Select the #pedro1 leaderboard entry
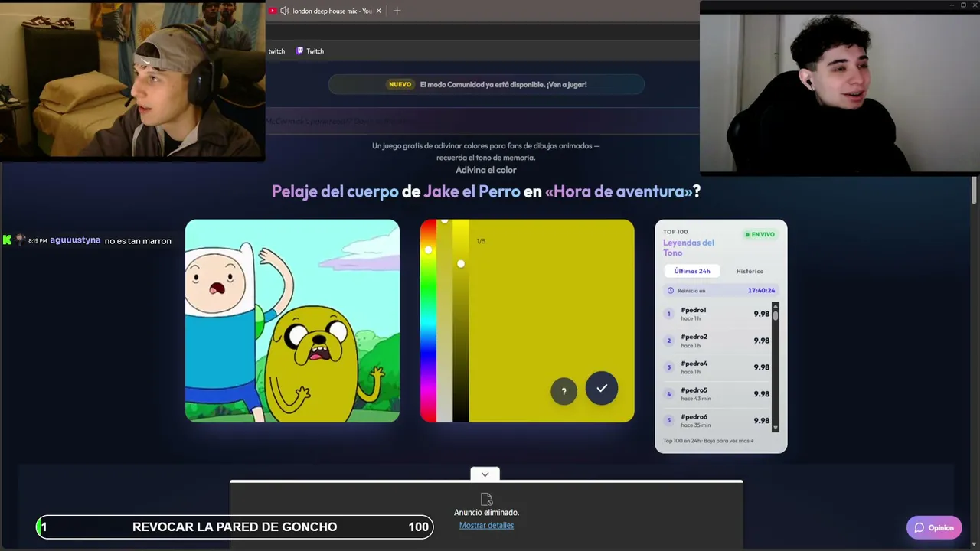 pyautogui.click(x=718, y=314)
